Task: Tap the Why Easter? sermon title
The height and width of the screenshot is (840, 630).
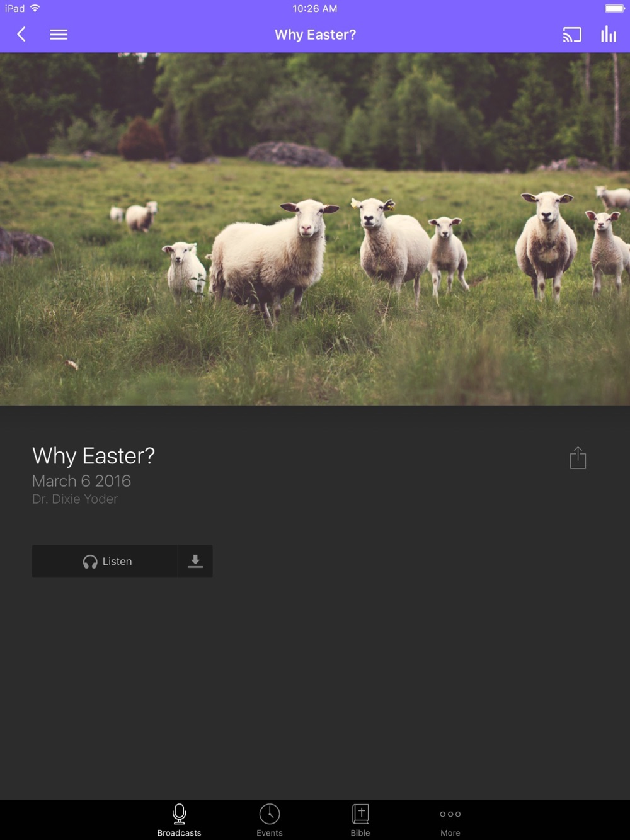Action: coord(93,455)
